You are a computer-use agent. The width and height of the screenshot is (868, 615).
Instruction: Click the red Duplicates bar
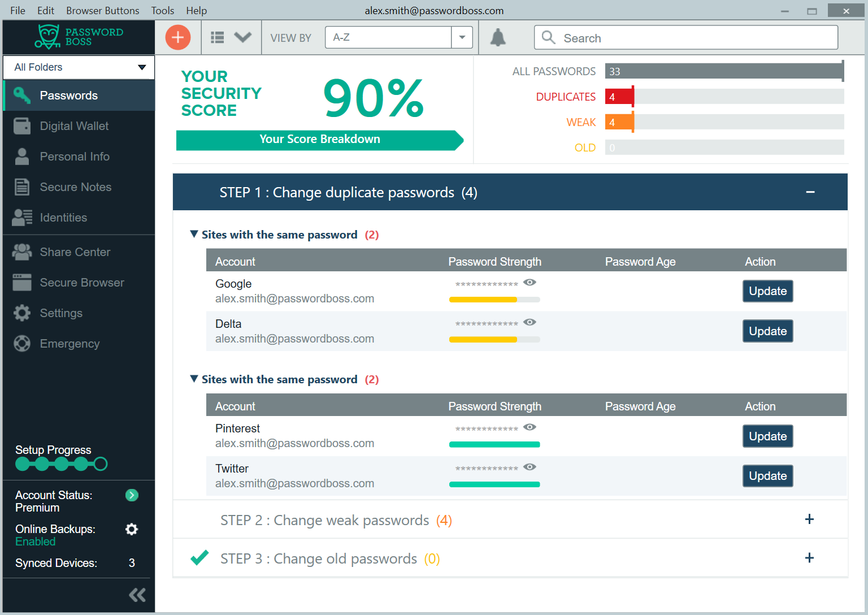(619, 97)
